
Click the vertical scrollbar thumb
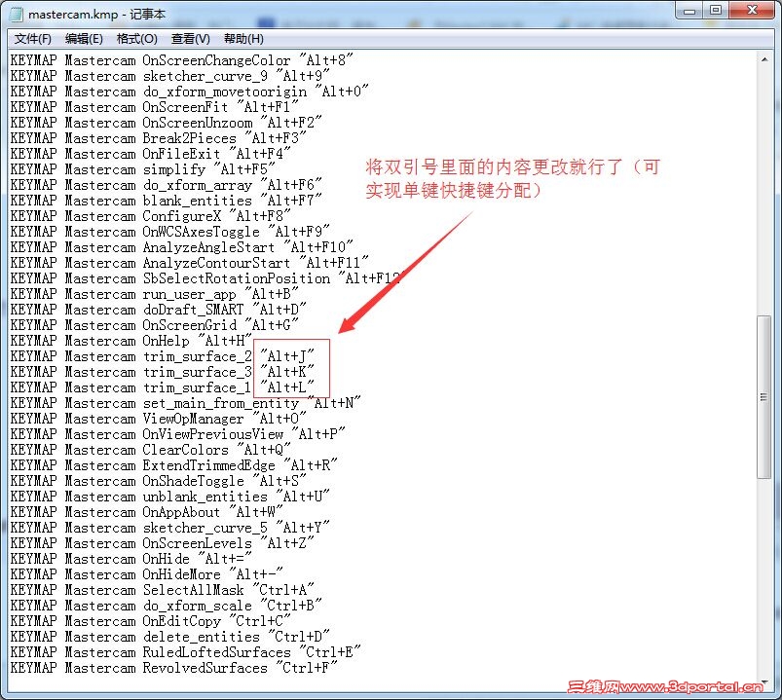pos(764,397)
